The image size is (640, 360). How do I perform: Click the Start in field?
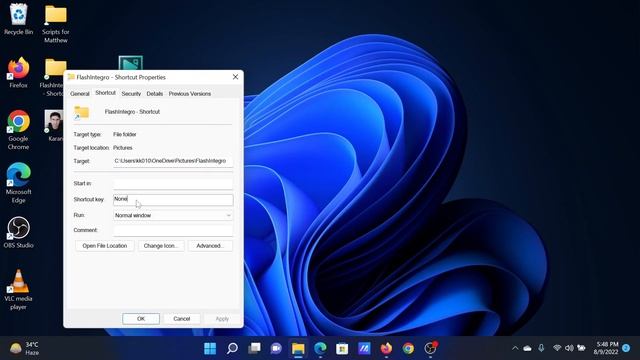click(x=173, y=184)
